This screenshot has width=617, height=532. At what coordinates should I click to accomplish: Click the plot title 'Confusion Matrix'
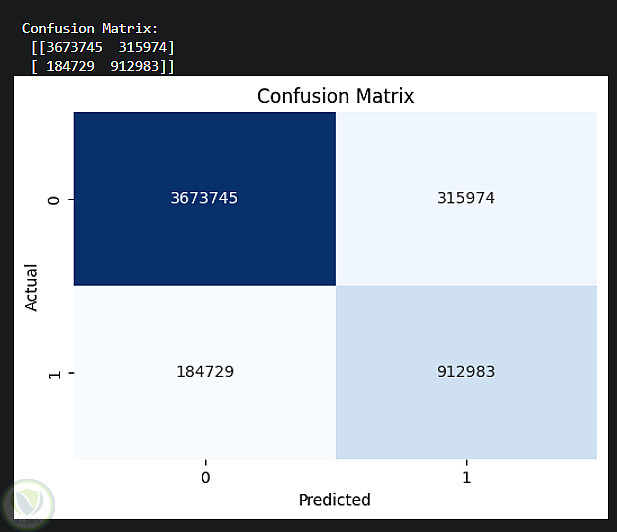point(335,96)
